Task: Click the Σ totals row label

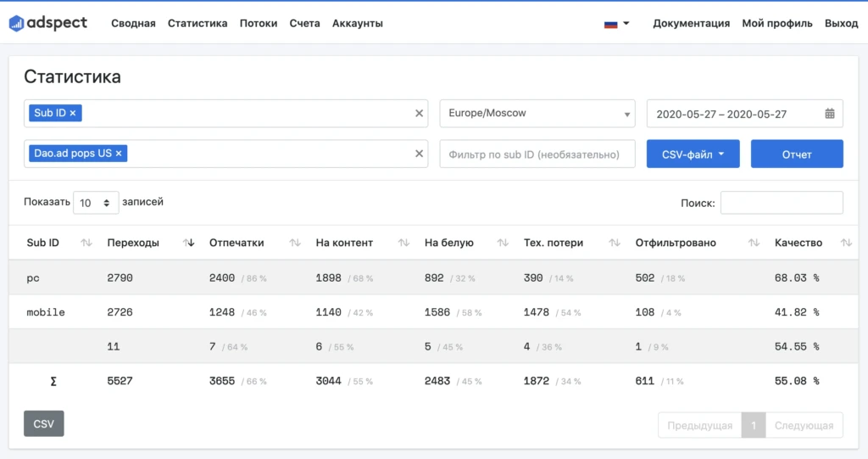Action: tap(53, 382)
